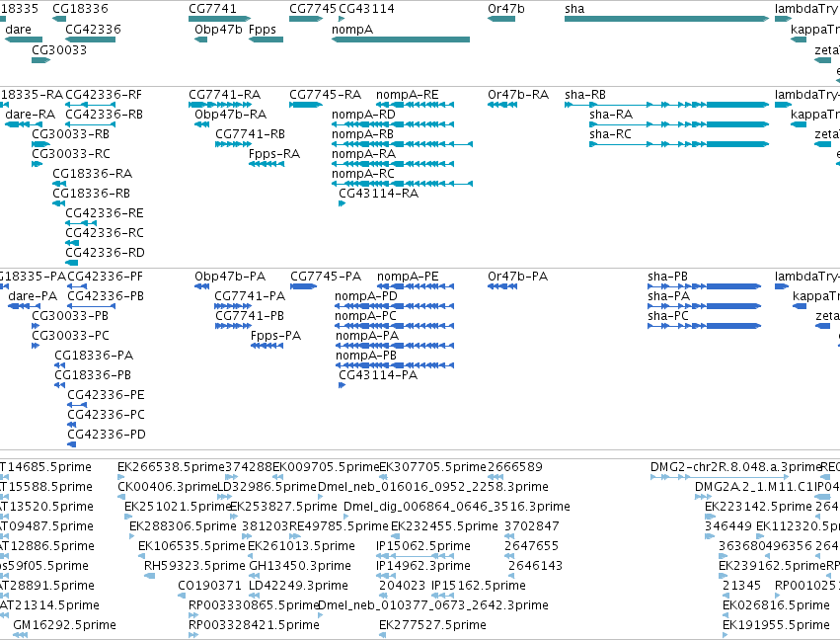This screenshot has width=840, height=640.
Task: Click protein Obp47b-PA
Action: tap(202, 286)
